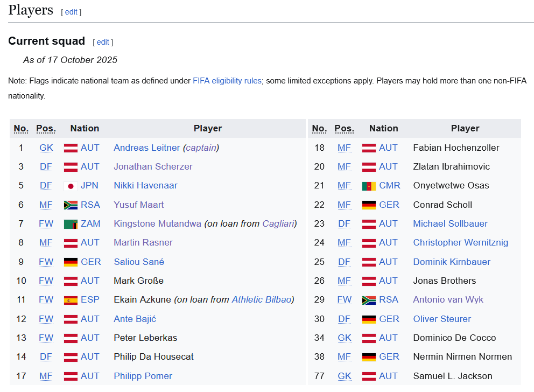This screenshot has width=534, height=392.
Task: Click German flag beside Saliou Sané
Action: pyautogui.click(x=71, y=262)
